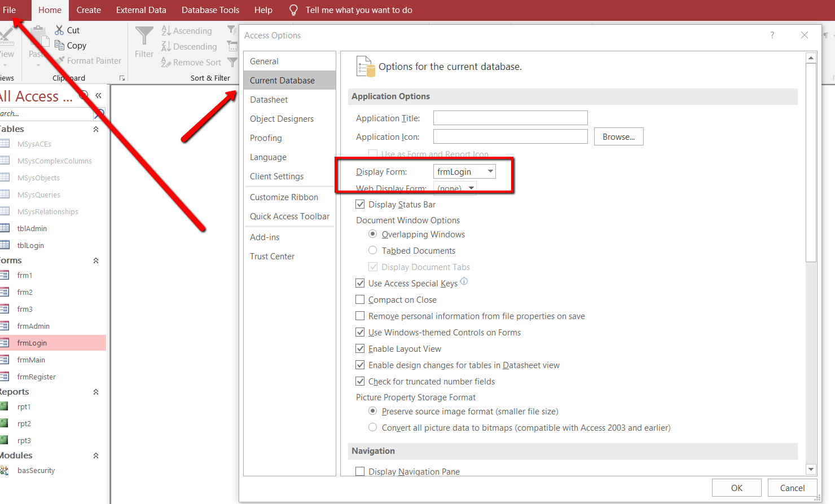The image size is (835, 504).
Task: Uncheck Display Status Bar
Action: (360, 204)
